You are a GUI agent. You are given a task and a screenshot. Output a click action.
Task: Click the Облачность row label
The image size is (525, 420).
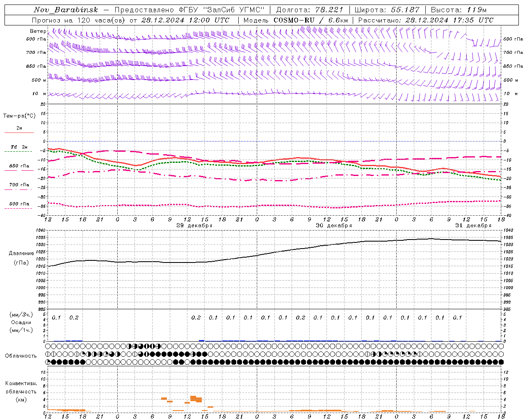point(21,356)
